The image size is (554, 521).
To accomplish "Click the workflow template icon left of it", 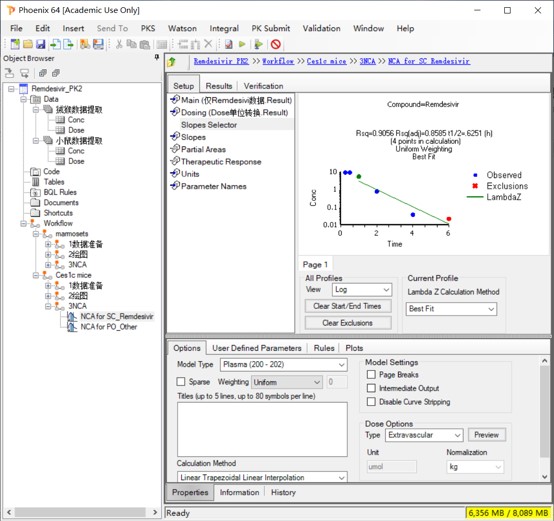I will (85, 44).
